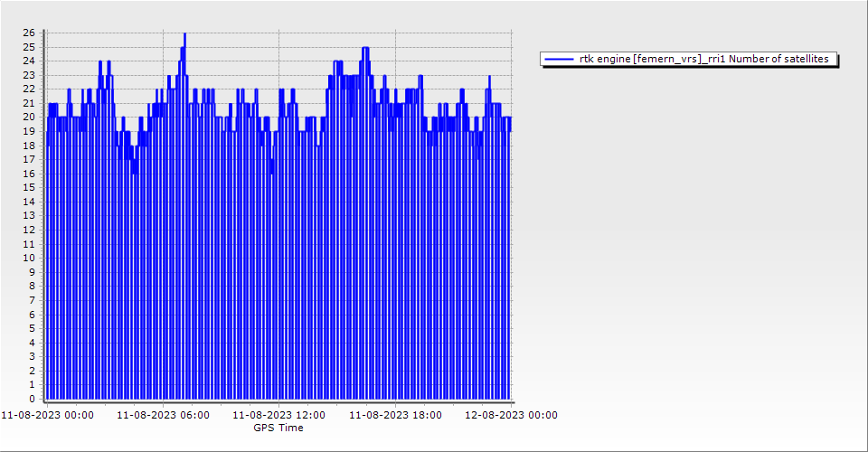Click the 23 label on the vertical axis
The height and width of the screenshot is (452, 868).
click(29, 75)
